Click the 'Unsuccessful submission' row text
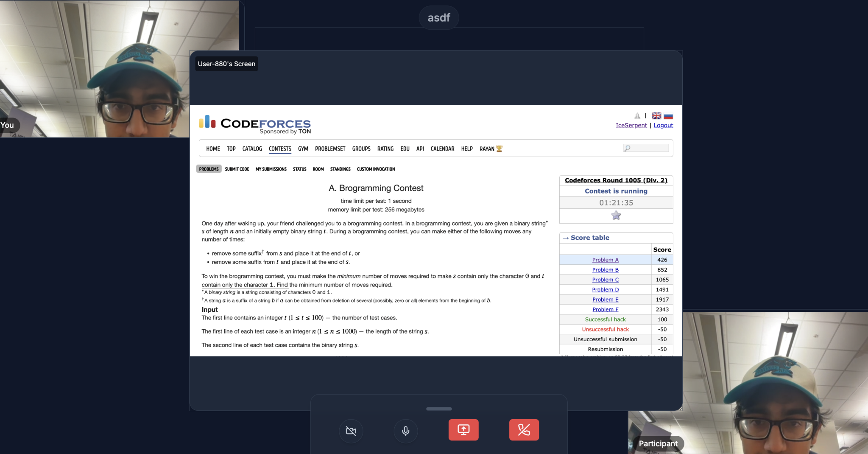 click(606, 339)
